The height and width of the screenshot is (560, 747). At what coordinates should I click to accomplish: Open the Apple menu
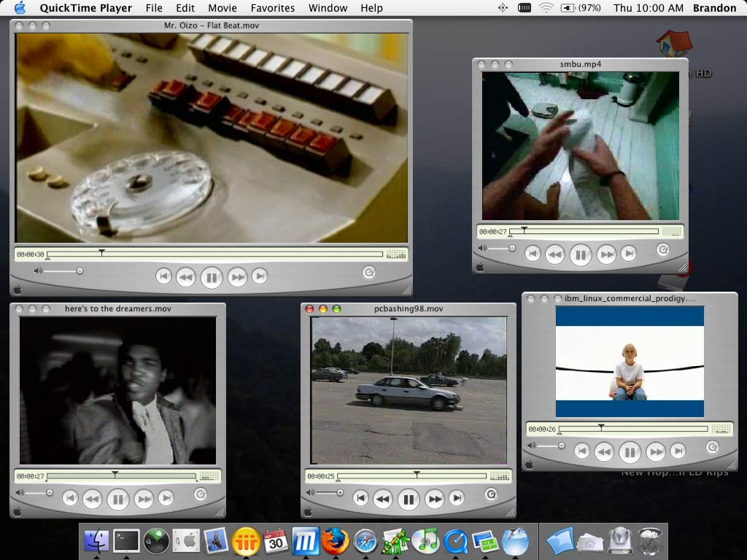[x=20, y=7]
